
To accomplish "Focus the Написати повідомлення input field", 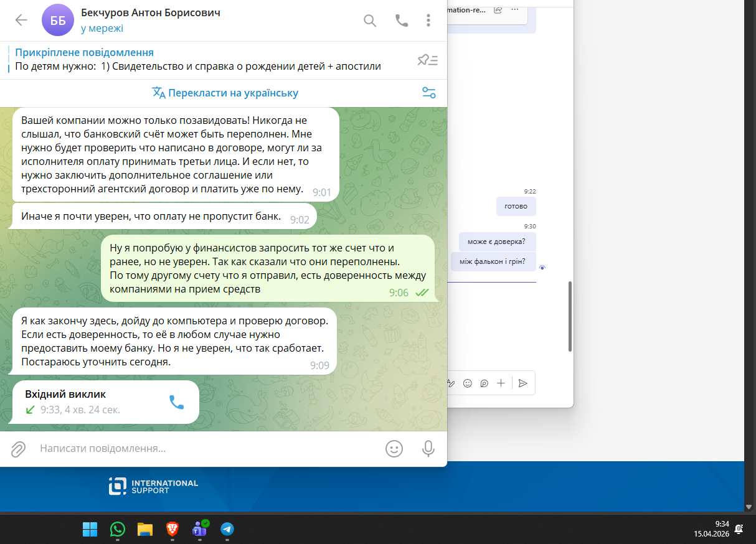I will click(206, 448).
